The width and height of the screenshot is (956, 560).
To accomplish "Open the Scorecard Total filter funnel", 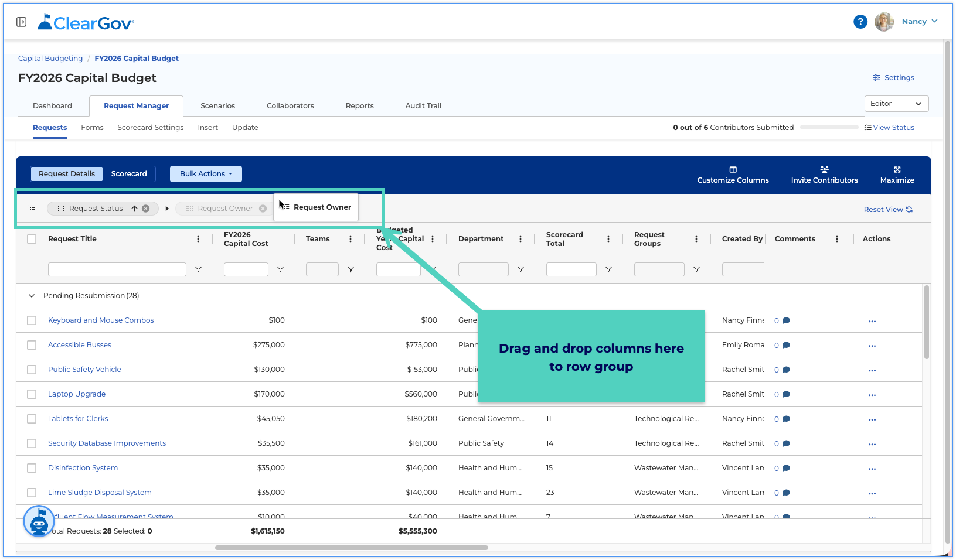I will pyautogui.click(x=608, y=269).
